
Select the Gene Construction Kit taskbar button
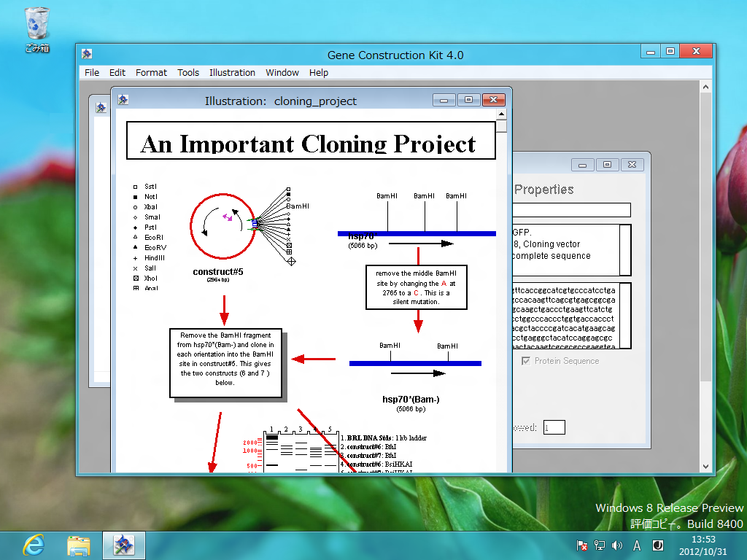[124, 545]
